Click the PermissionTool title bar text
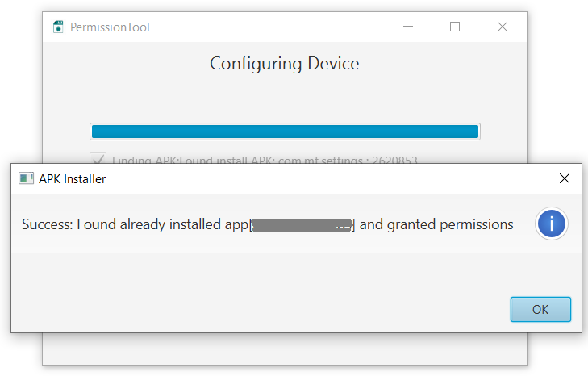Image resolution: width=588 pixels, height=376 pixels. coord(110,27)
